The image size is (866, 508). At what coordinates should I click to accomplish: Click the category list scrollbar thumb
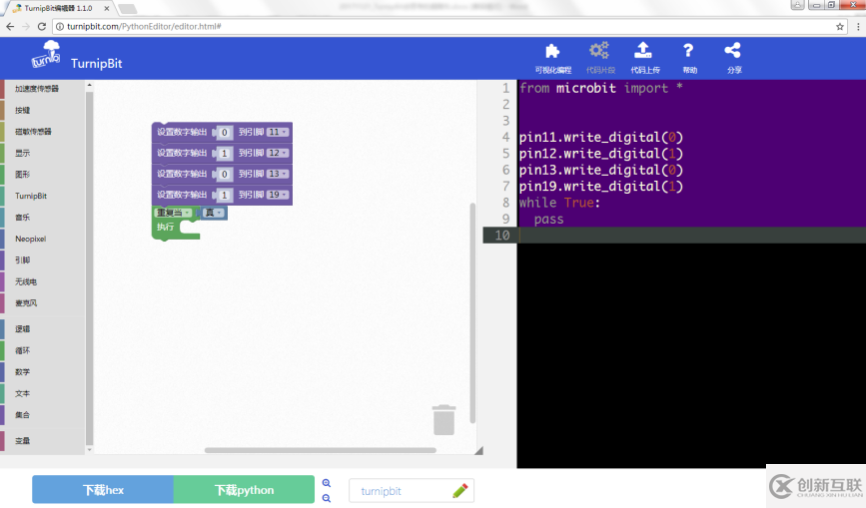[89, 268]
